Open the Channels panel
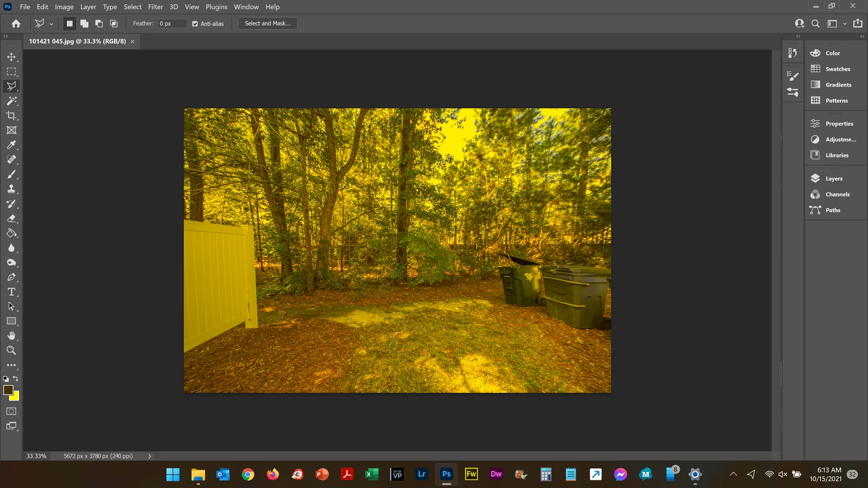The width and height of the screenshot is (868, 488). 837,194
